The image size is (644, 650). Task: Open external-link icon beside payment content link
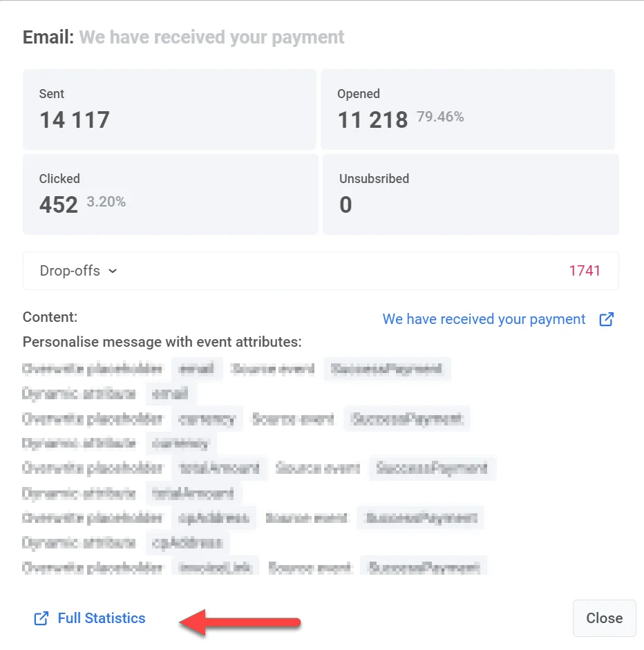(x=607, y=319)
